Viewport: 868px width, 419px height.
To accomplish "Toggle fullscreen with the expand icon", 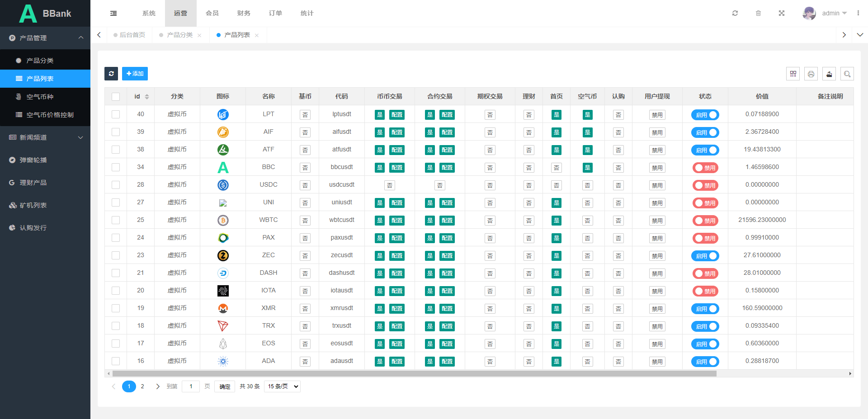I will point(782,13).
